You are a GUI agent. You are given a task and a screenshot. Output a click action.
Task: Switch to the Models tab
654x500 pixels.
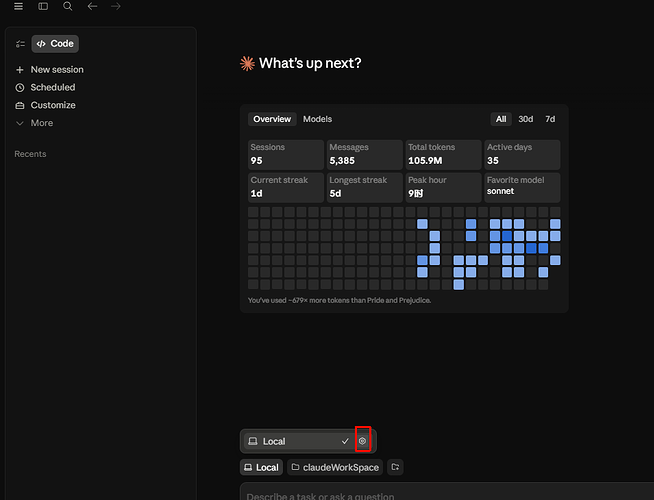(317, 119)
